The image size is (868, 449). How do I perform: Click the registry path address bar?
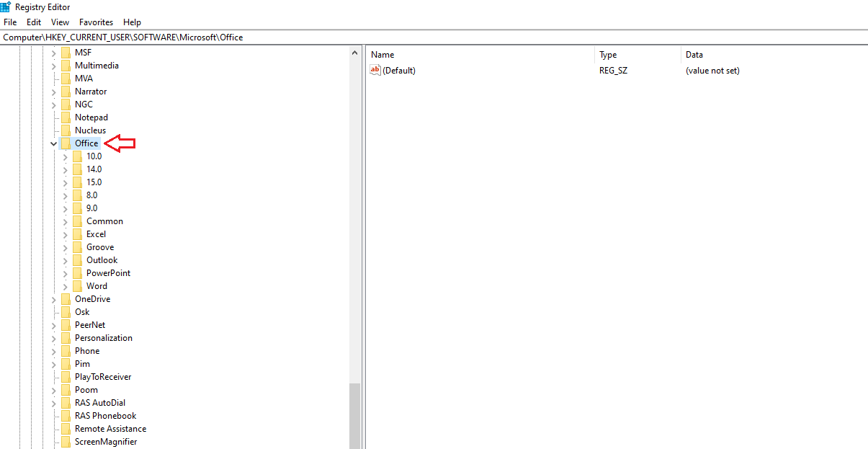(434, 37)
